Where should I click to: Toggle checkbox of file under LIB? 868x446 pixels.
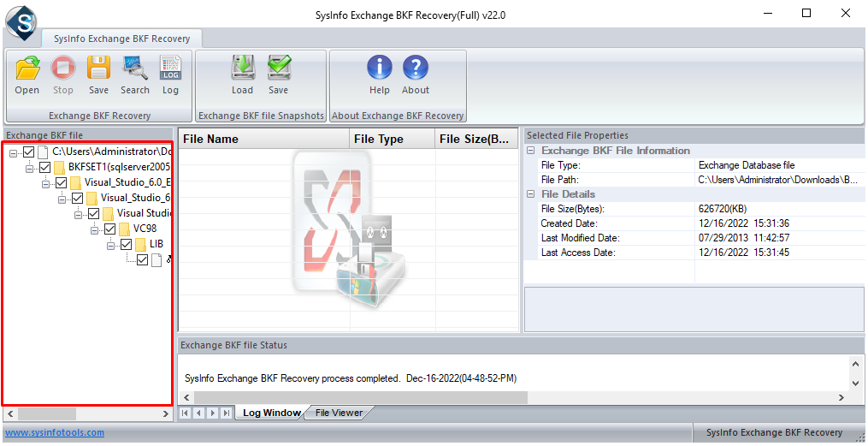coord(142,260)
